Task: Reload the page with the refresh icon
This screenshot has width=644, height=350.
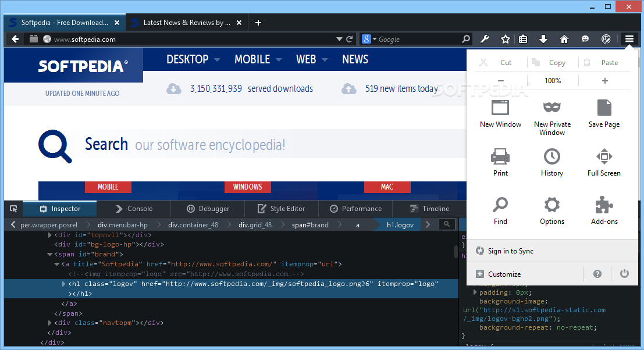Action: click(350, 40)
